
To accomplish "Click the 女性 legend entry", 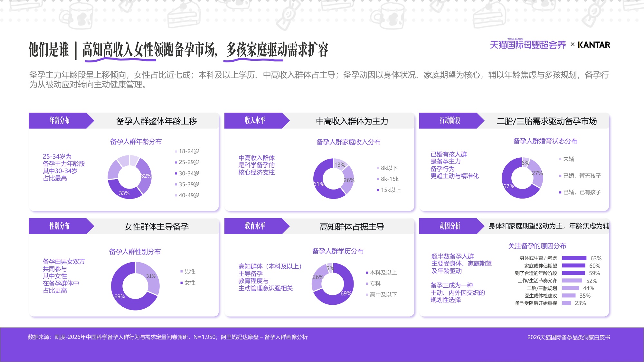I will [188, 283].
